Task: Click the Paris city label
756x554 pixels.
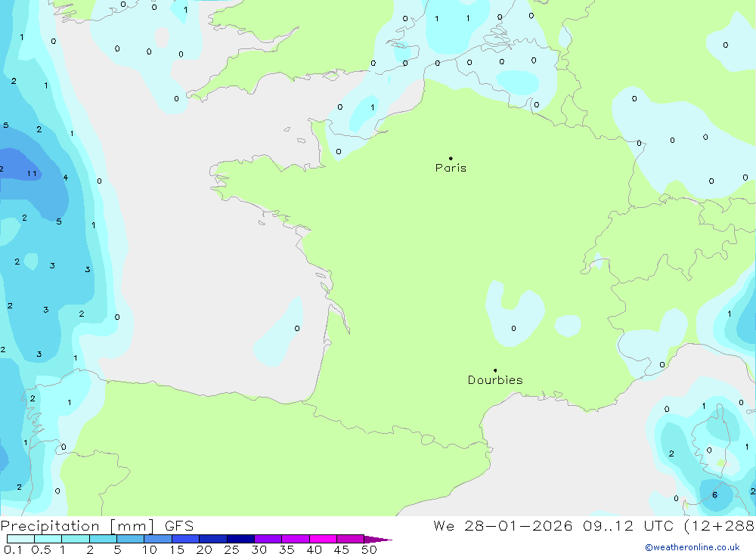Action: click(x=451, y=168)
